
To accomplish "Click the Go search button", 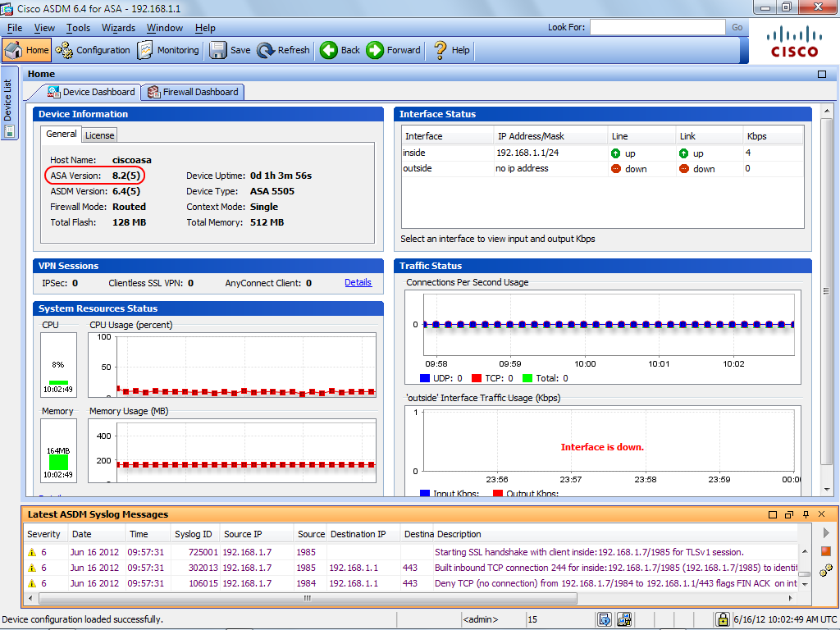I will coord(737,27).
